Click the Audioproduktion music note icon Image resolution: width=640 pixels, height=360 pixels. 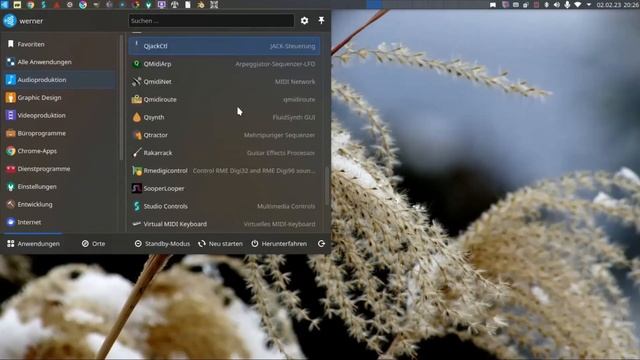(x=11, y=80)
